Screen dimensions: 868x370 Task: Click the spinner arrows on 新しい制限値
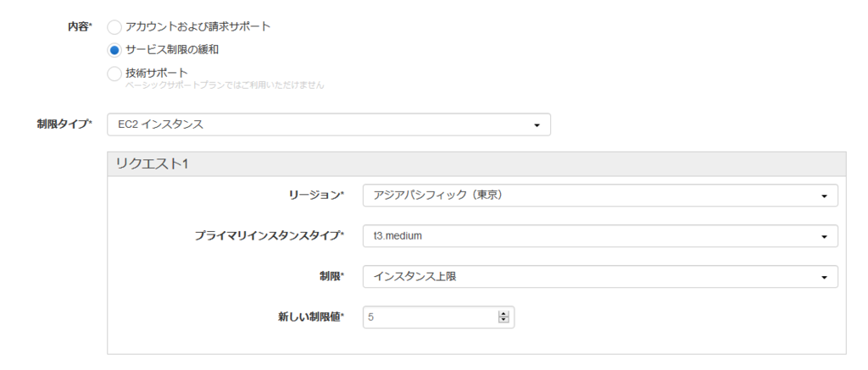click(504, 318)
